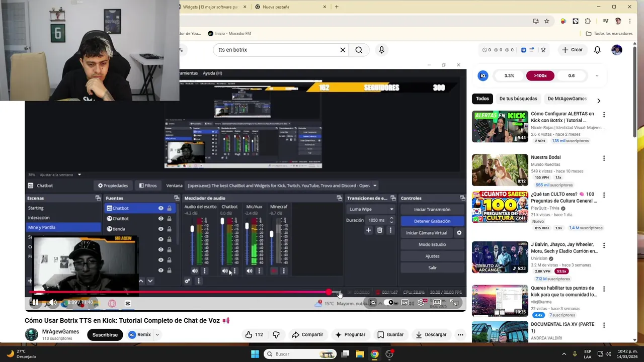Focus the 'tts en botrix' search field

tap(277, 50)
